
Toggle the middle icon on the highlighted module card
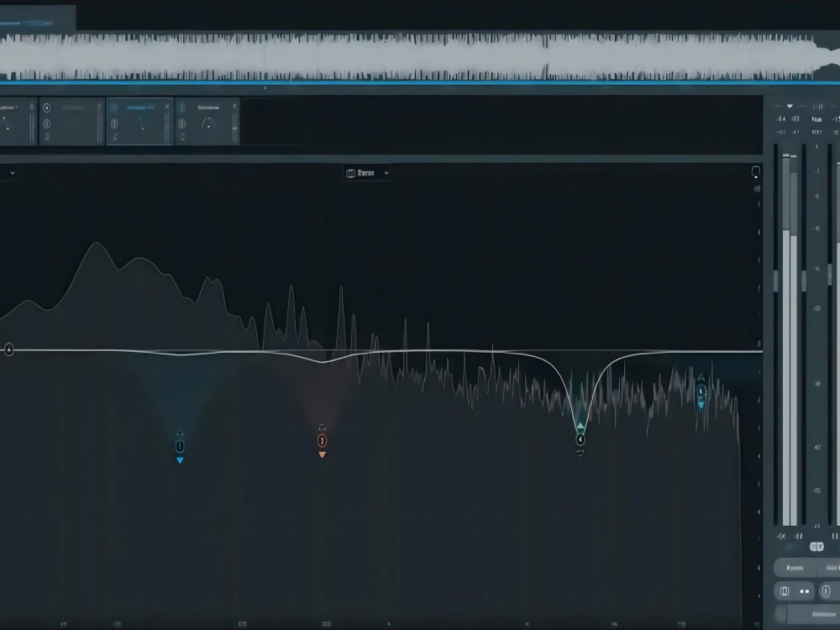click(x=114, y=123)
